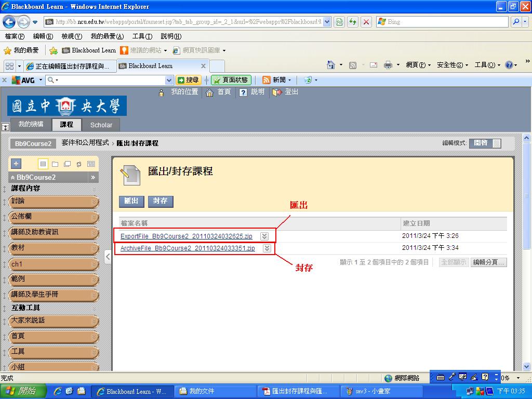Open options chevron for ArchiveFile zip
The height and width of the screenshot is (399, 532).
[267, 248]
